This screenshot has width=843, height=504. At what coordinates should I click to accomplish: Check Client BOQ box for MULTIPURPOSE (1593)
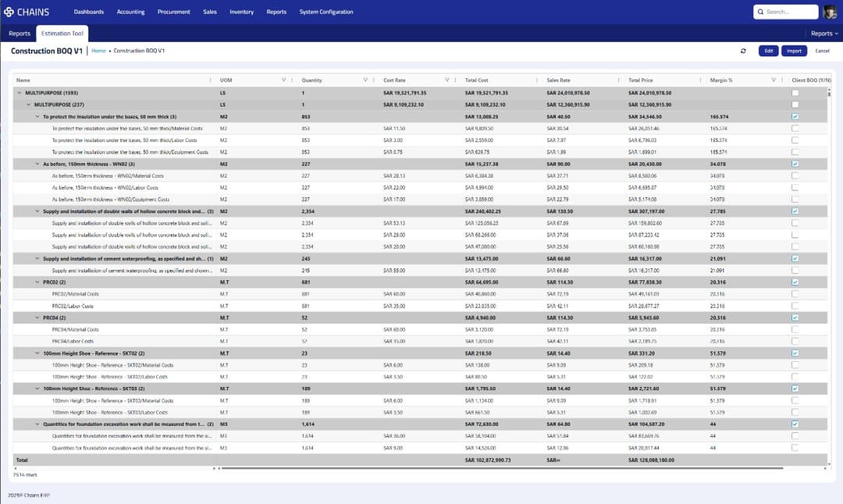click(795, 93)
